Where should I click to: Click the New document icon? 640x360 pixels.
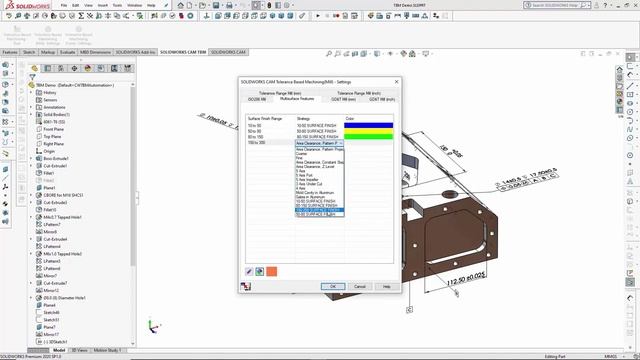click(x=190, y=5)
